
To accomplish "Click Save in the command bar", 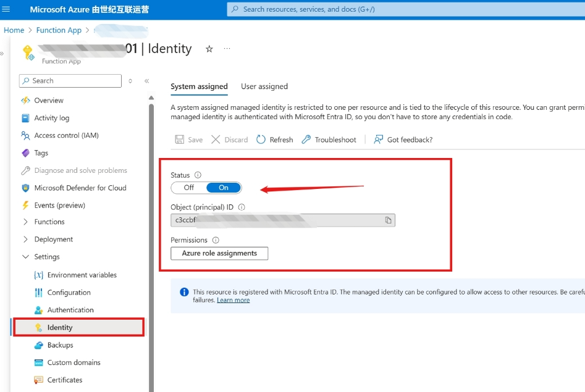I will [x=189, y=140].
